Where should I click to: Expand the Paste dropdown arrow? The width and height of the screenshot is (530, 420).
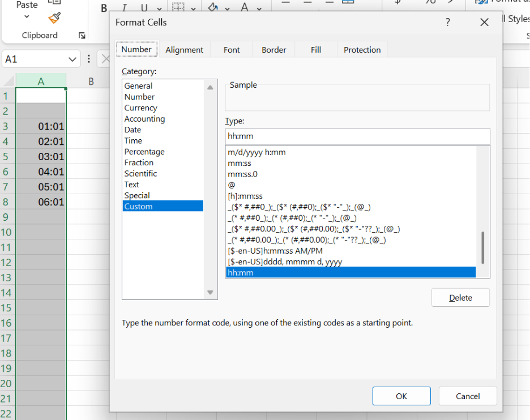[27, 16]
